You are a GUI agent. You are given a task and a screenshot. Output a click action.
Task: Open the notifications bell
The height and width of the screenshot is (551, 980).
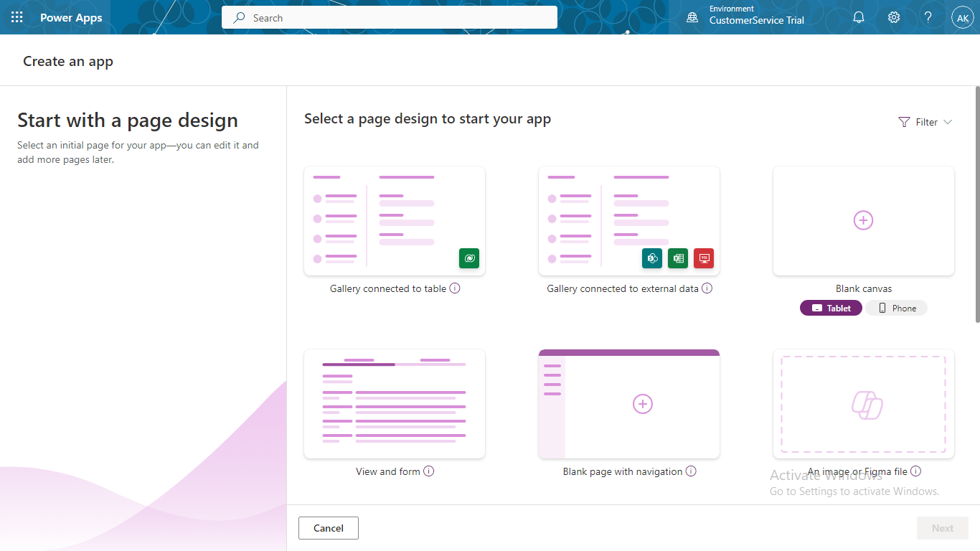tap(859, 17)
